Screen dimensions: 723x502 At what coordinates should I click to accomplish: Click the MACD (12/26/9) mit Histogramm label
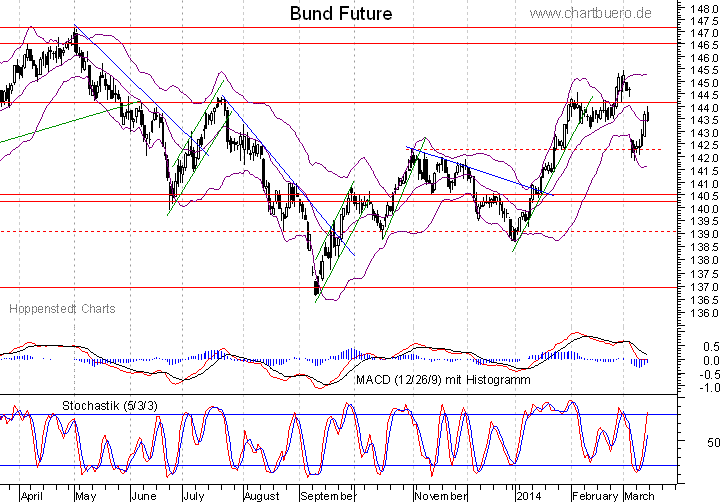coord(443,380)
